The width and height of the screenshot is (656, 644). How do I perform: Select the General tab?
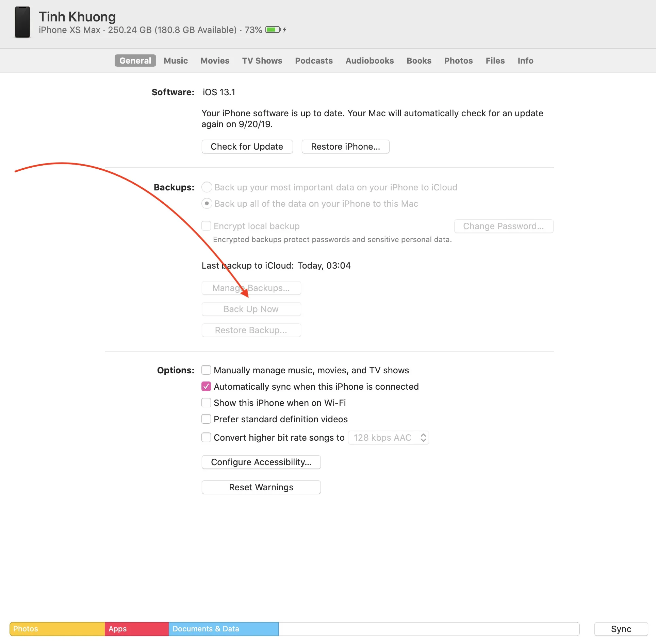135,61
